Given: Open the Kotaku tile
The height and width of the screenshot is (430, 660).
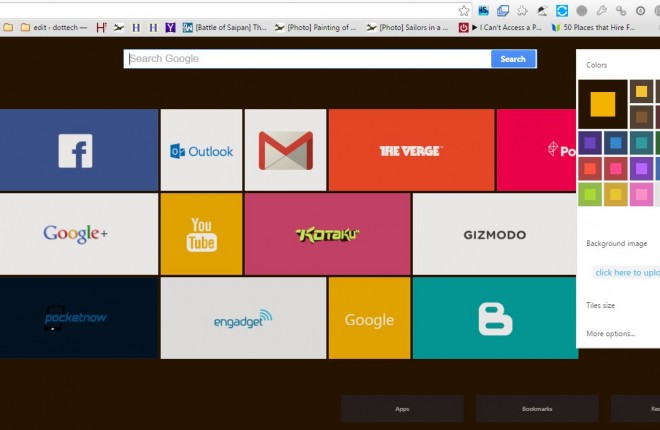Looking at the screenshot, I should click(327, 234).
